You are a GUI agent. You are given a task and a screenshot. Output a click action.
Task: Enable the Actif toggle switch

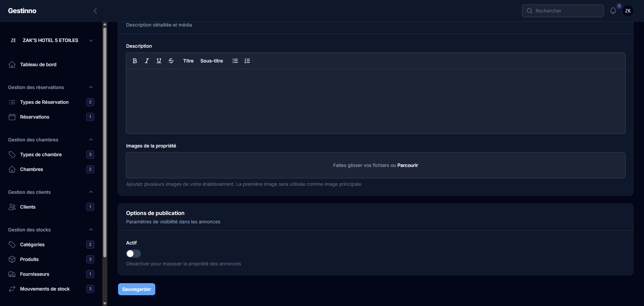(133, 254)
